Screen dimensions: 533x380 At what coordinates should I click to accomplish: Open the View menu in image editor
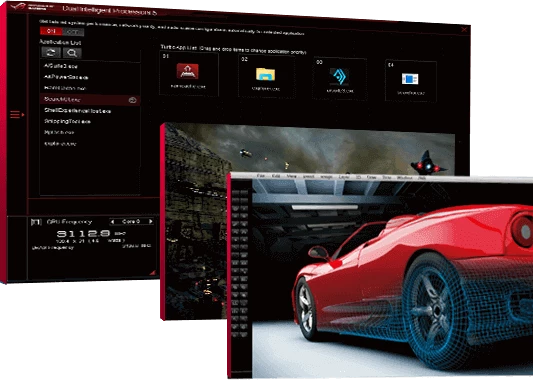(292, 176)
